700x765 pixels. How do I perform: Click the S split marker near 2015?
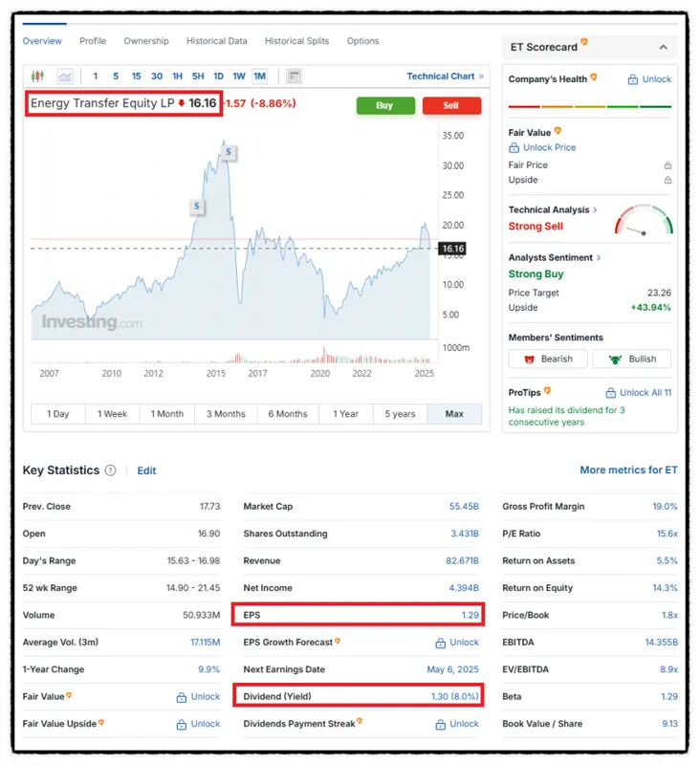(x=230, y=152)
